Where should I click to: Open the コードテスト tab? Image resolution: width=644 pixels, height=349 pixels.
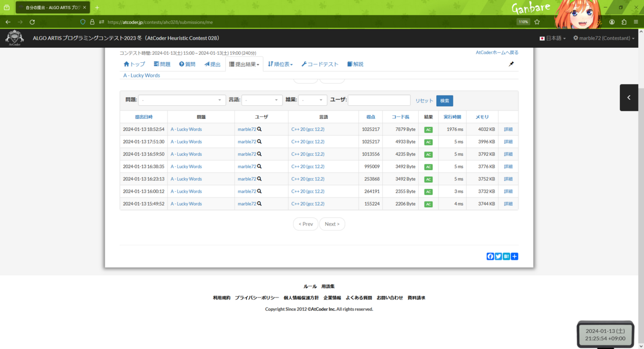coord(320,64)
